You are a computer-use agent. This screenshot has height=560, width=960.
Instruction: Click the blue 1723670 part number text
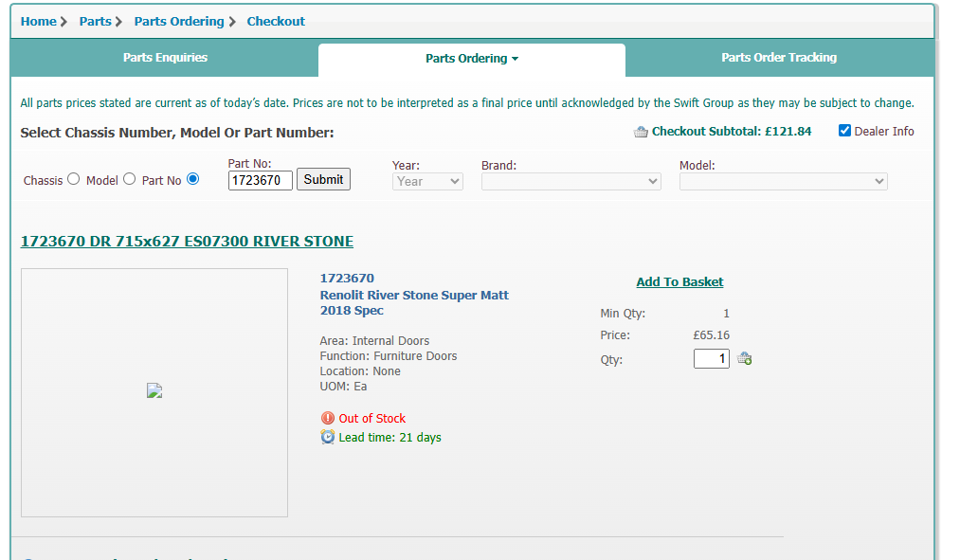click(x=347, y=279)
